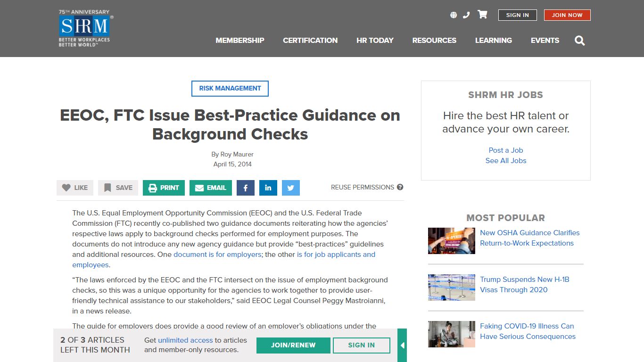
Task: Like this article
Action: [x=75, y=188]
